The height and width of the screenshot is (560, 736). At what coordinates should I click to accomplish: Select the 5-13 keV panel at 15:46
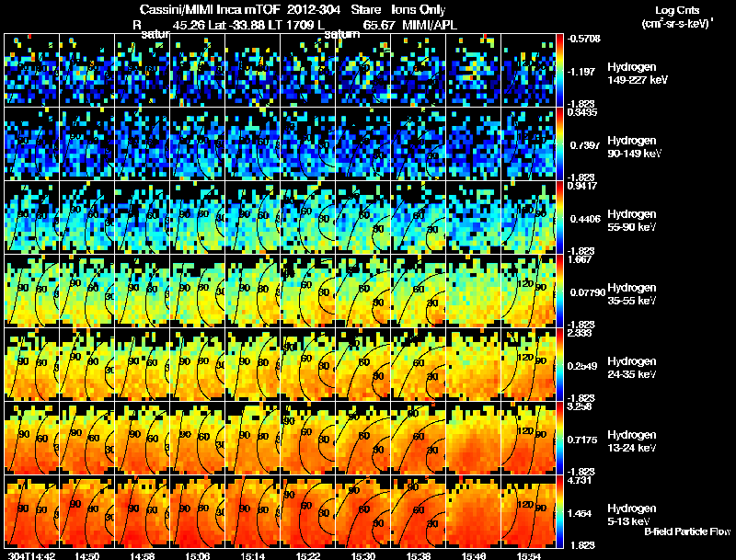pyautogui.click(x=473, y=511)
